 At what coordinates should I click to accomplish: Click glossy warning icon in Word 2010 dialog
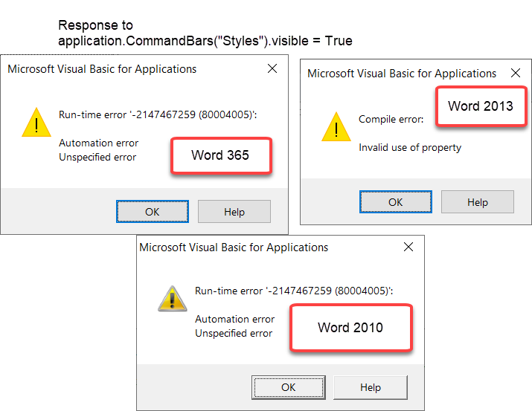173,299
